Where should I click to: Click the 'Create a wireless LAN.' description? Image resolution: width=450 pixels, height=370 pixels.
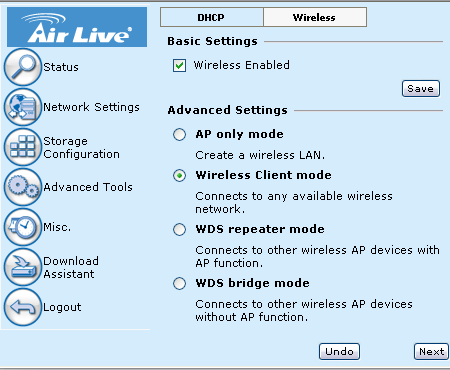click(x=260, y=155)
